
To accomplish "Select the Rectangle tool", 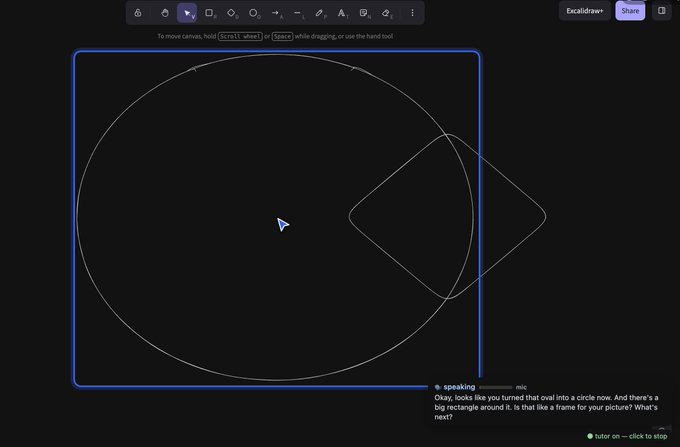I will coord(209,13).
